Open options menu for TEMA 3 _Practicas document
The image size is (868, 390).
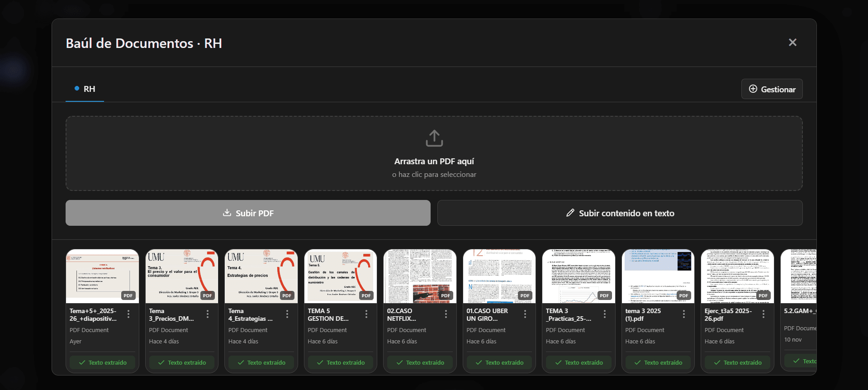605,314
